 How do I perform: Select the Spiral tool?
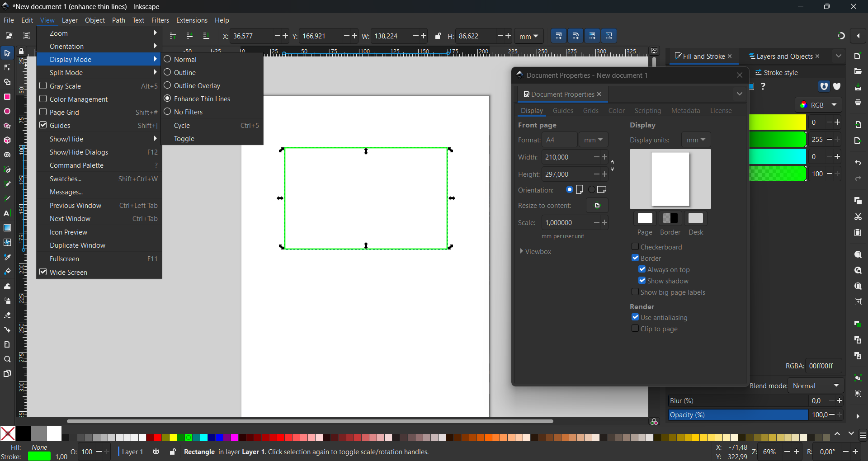(7, 155)
